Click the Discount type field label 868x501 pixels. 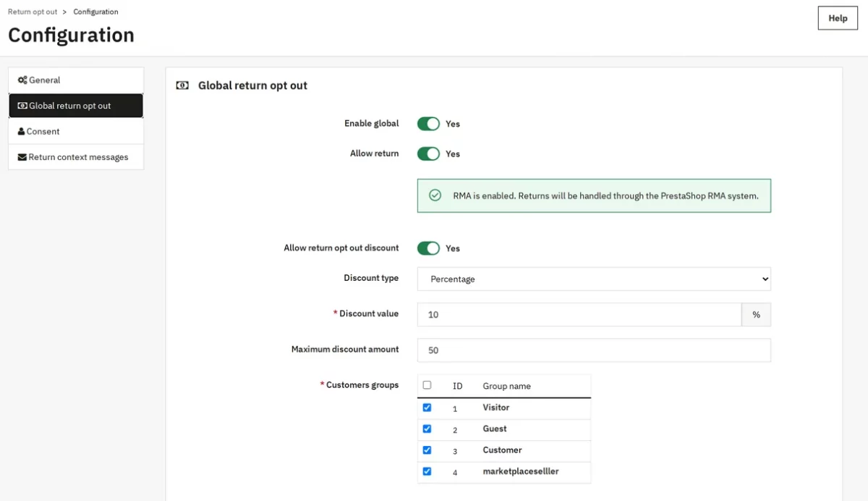coord(371,278)
